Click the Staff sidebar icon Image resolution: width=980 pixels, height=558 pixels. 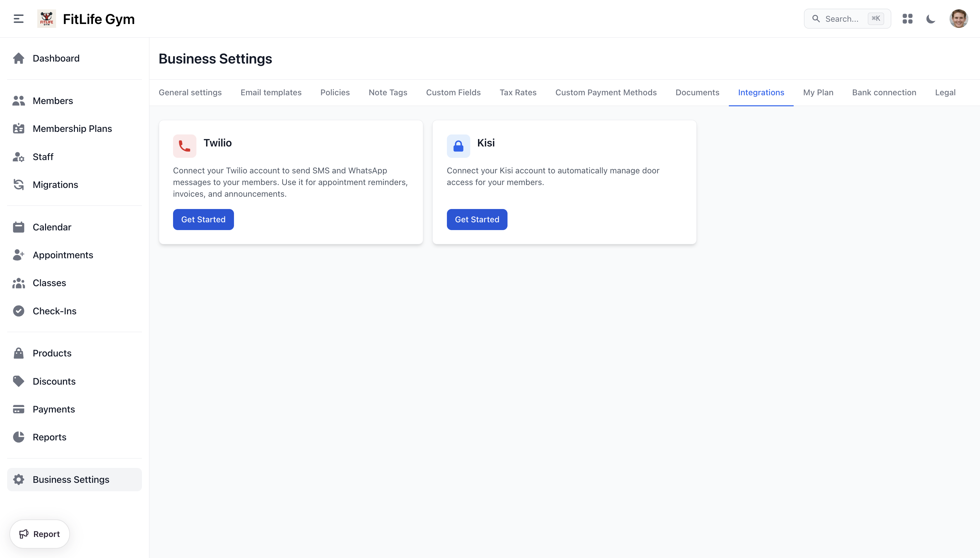(x=18, y=157)
